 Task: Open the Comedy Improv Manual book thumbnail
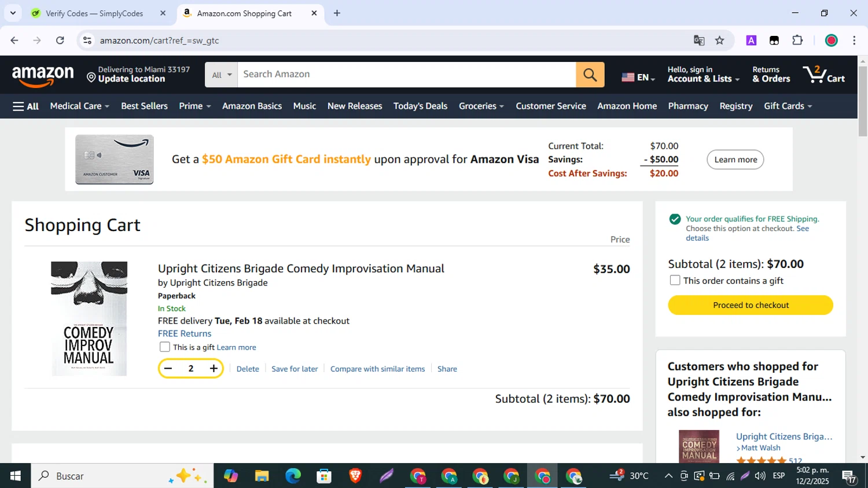(89, 318)
